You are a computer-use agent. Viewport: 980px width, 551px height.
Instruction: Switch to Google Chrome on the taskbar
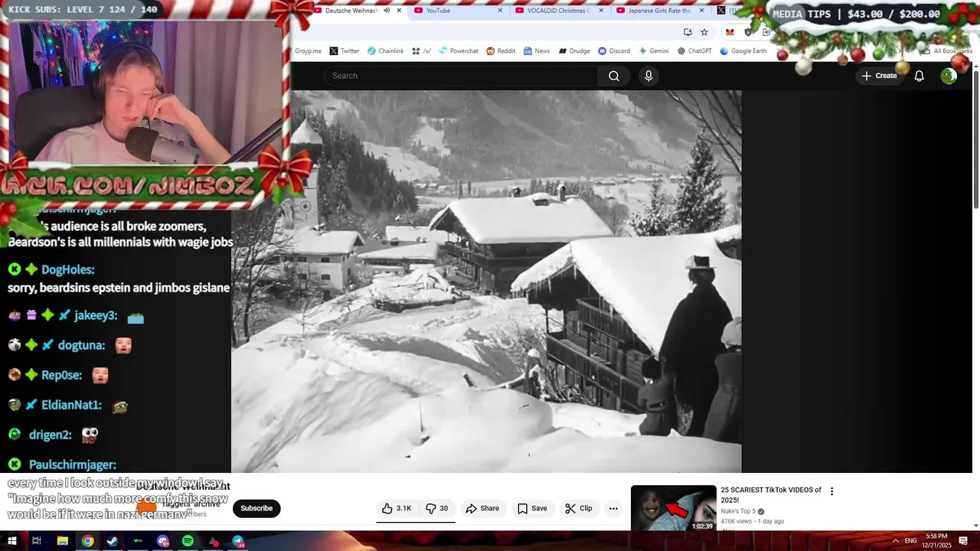tap(87, 541)
